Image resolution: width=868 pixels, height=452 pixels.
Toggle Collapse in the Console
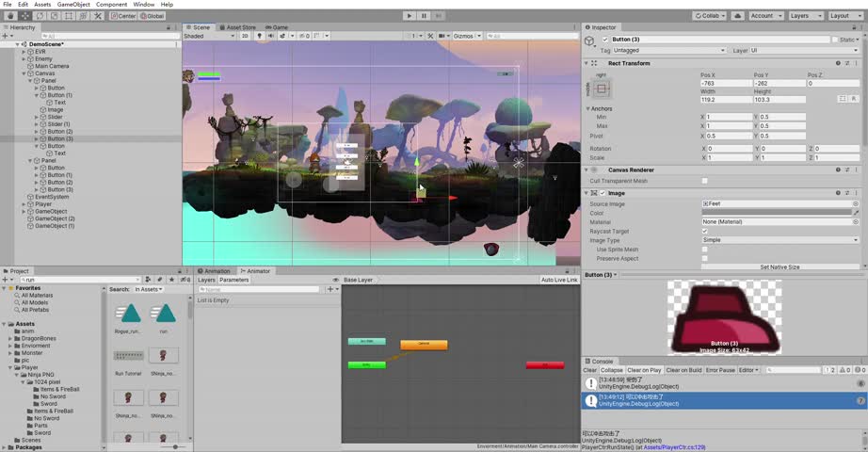[612, 370]
